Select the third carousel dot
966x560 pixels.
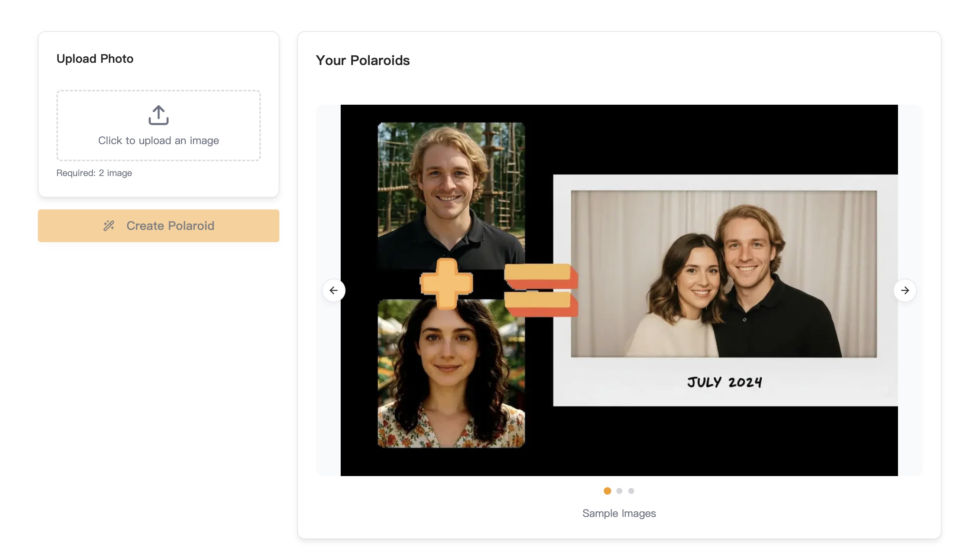click(631, 491)
